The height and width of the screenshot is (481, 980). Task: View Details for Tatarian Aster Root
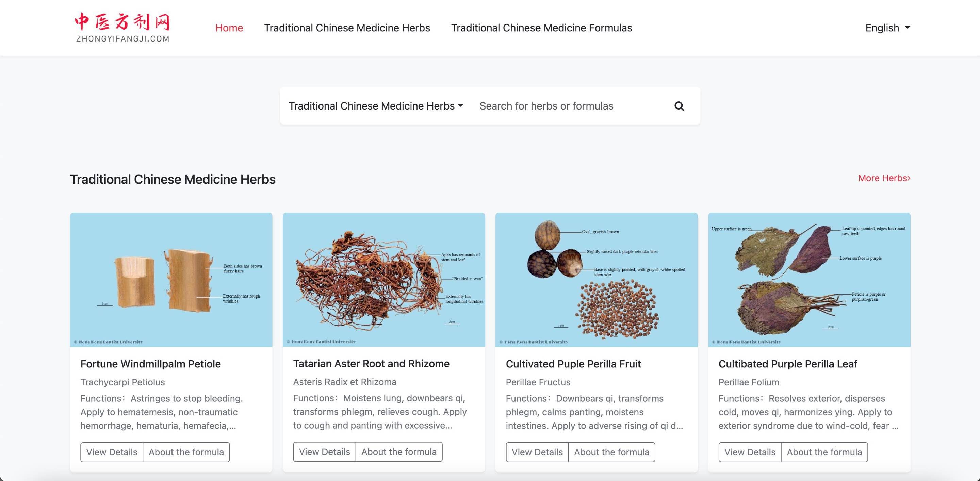coord(324,452)
